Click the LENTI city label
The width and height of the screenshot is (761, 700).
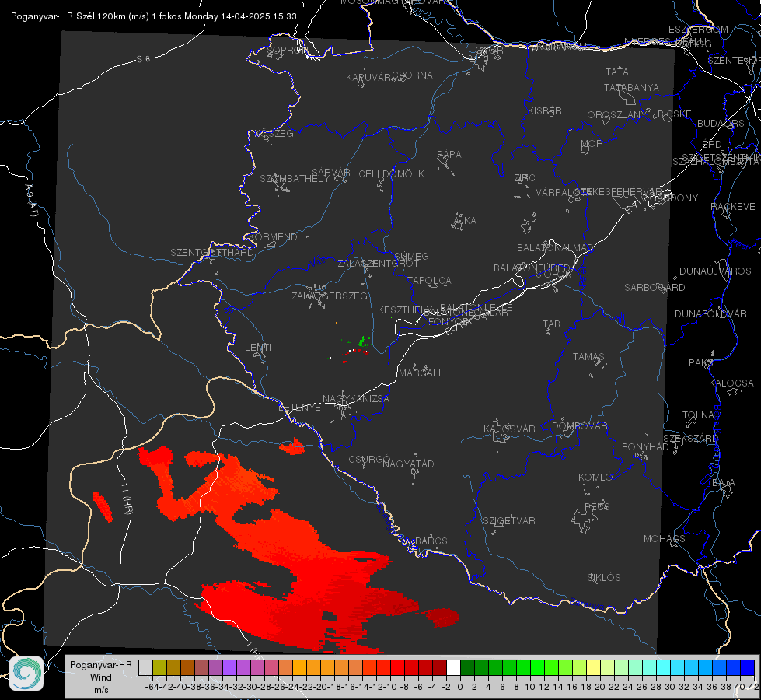pyautogui.click(x=258, y=348)
